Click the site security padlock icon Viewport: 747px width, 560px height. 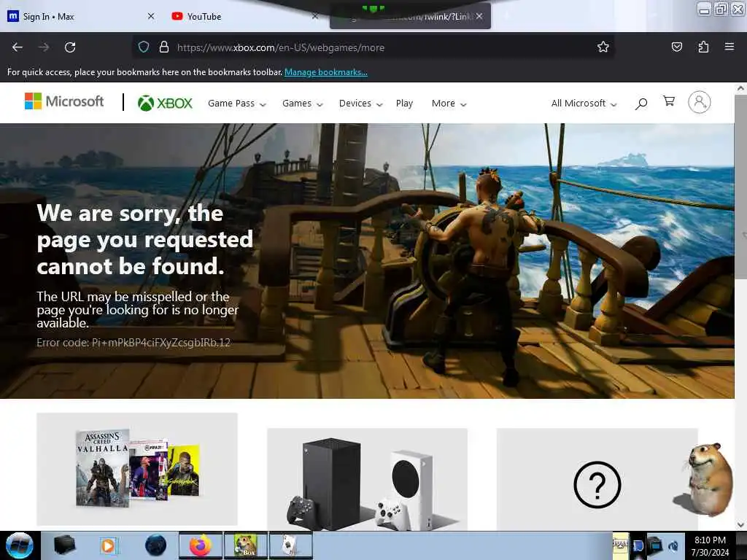tap(164, 47)
